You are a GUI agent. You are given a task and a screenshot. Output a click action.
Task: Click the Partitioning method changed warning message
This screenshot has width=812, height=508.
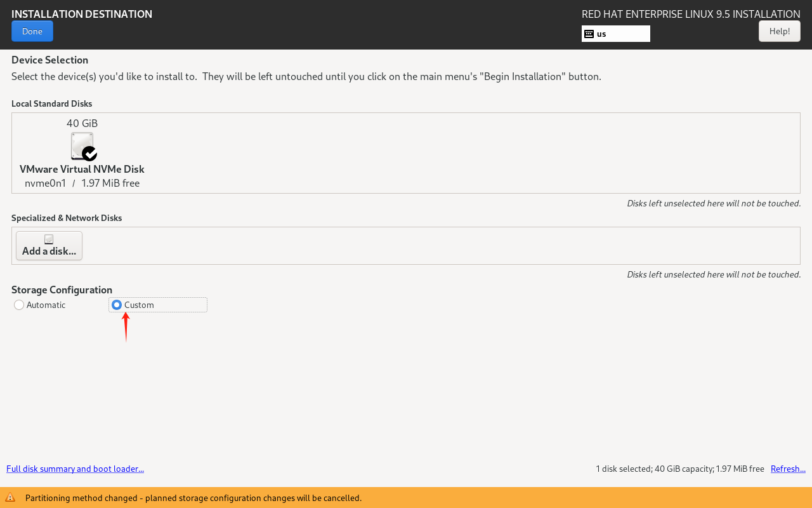tap(193, 498)
